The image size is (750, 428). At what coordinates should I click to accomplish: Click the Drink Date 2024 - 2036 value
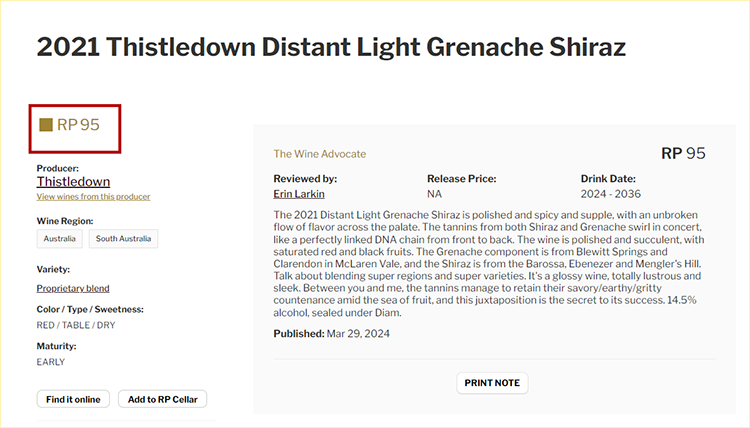click(x=611, y=193)
